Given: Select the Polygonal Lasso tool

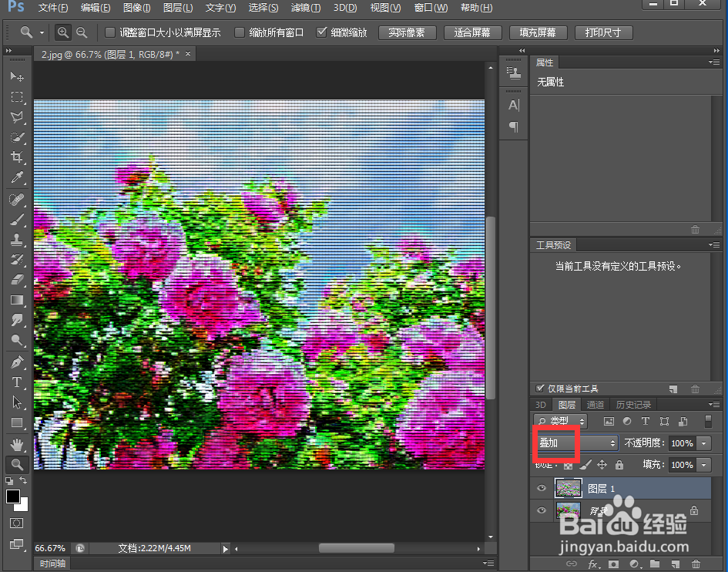Looking at the screenshot, I should pyautogui.click(x=17, y=116).
